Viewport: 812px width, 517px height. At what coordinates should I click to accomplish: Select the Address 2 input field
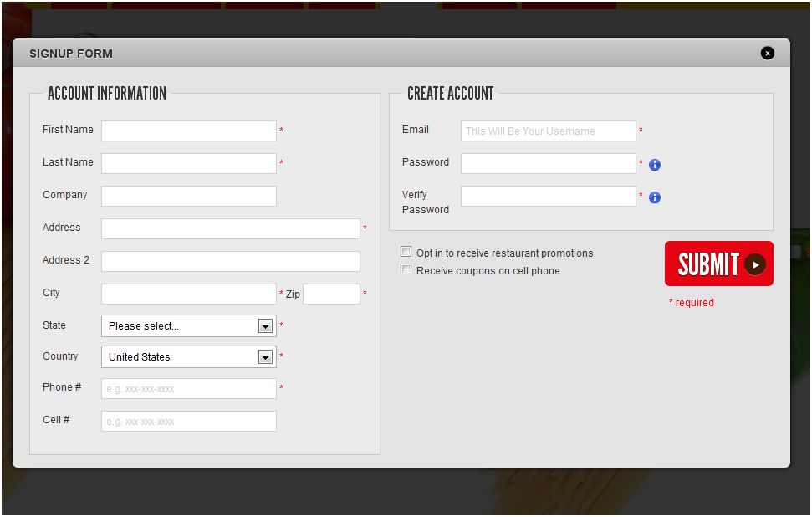(x=231, y=262)
